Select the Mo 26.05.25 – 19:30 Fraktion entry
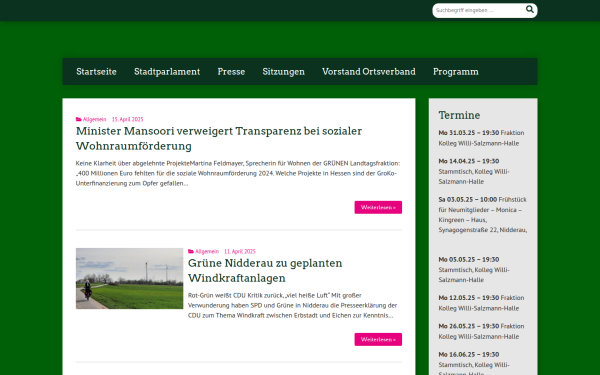The image size is (600, 375). 481,331
